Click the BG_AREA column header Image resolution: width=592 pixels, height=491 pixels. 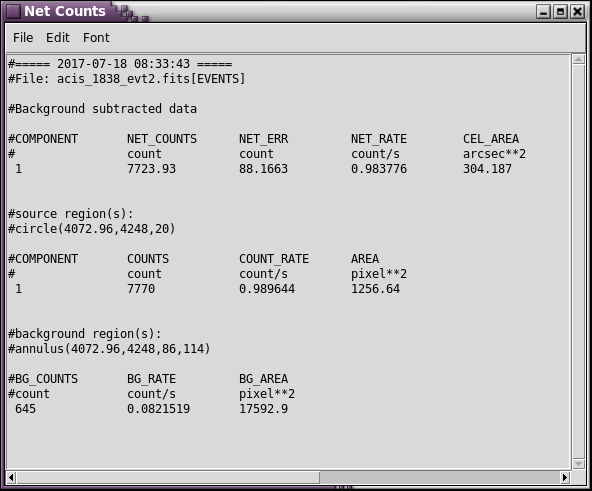click(x=263, y=379)
